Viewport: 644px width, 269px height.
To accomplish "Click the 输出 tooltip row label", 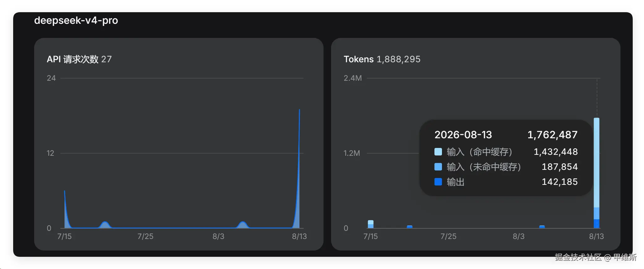I will 455,182.
